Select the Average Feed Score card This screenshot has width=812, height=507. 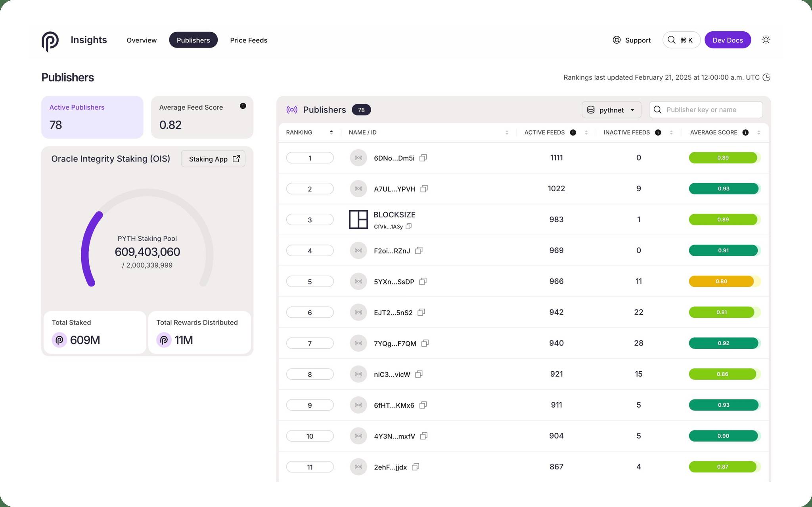click(202, 117)
